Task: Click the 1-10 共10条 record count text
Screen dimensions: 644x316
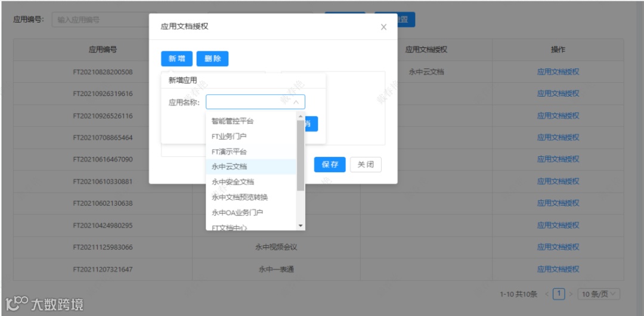Action: click(x=518, y=294)
